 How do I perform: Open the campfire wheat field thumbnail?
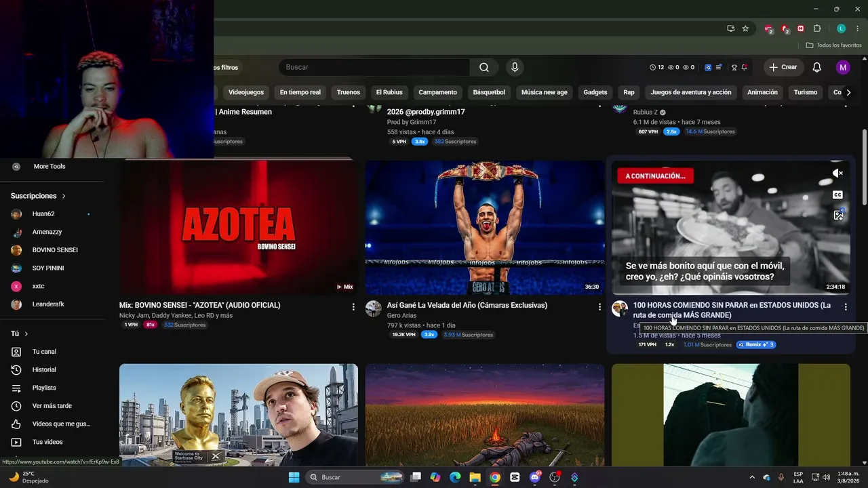(x=485, y=415)
